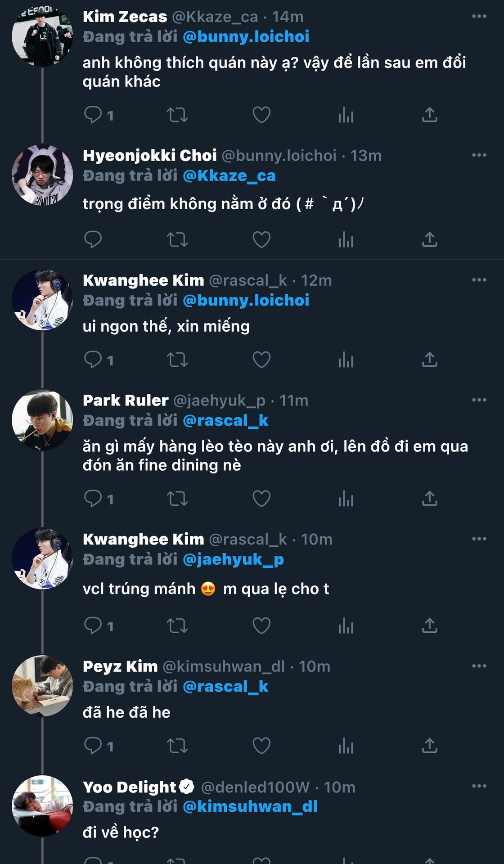
Task: Like the tweet "ui ngon thế, xin miếng"
Action: pyautogui.click(x=261, y=360)
